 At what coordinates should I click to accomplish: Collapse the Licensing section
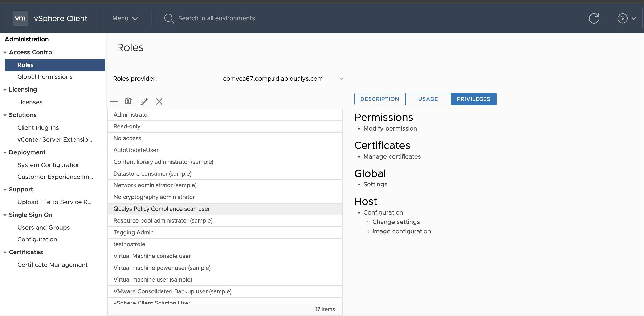tap(5, 90)
